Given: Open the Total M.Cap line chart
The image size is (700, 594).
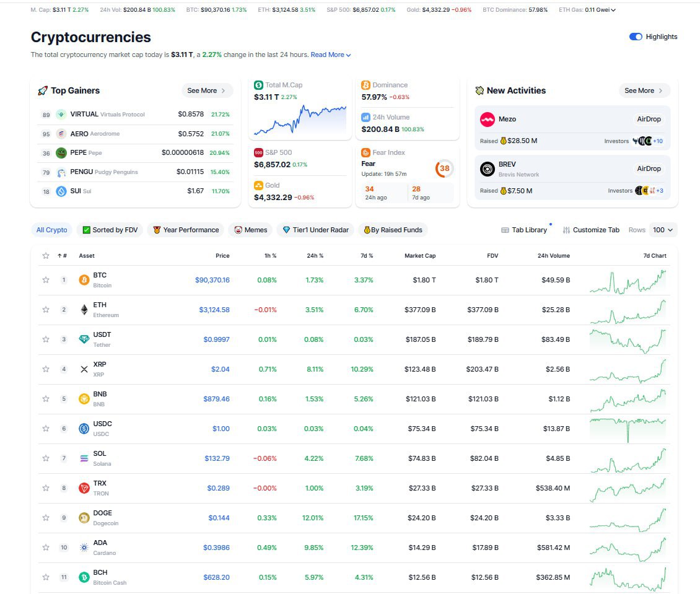Looking at the screenshot, I should pyautogui.click(x=300, y=119).
